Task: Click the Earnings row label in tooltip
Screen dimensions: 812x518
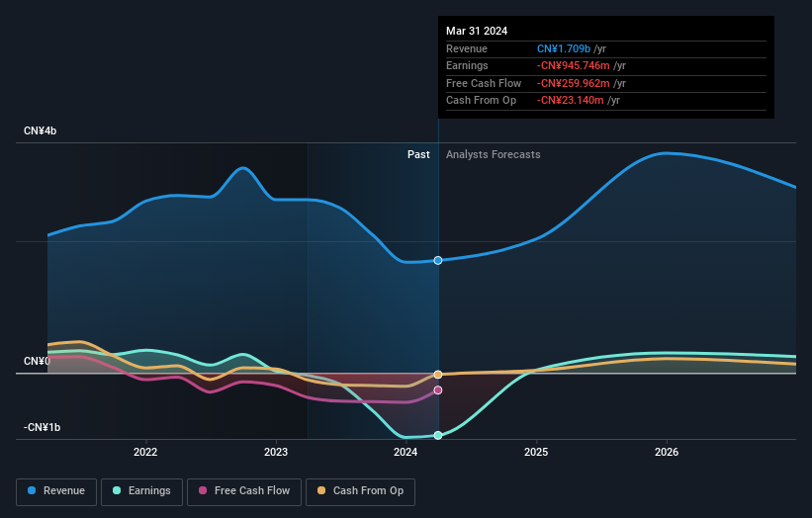Action: click(x=467, y=65)
